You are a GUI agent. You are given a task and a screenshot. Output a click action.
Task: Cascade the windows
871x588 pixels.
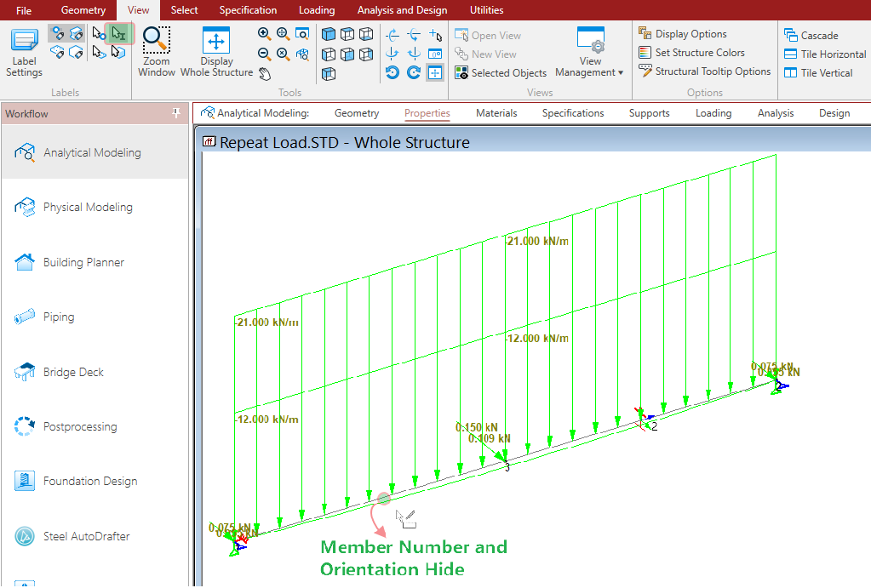(x=811, y=36)
